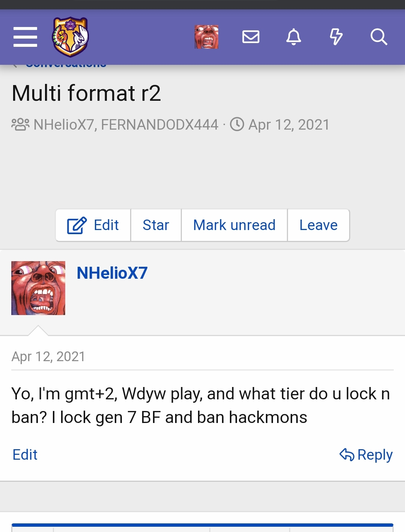This screenshot has height=532, width=405.
Task: Click NHelioX7's post avatar thumbnail
Action: (38, 288)
